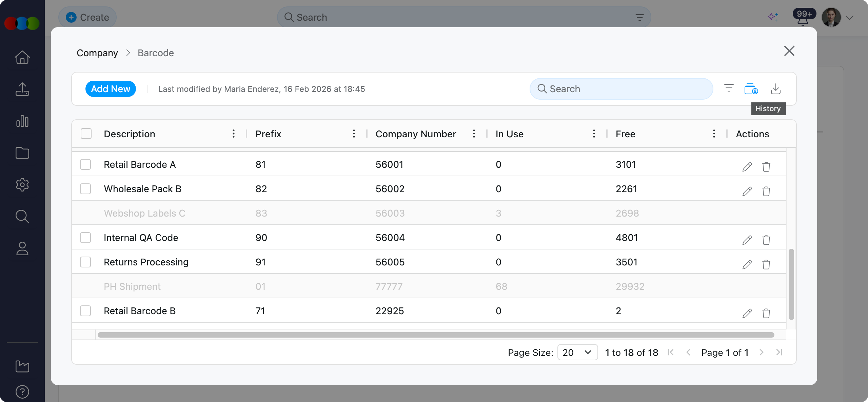The height and width of the screenshot is (402, 868).
Task: Check the Retail Barcode A checkbox
Action: click(x=85, y=164)
